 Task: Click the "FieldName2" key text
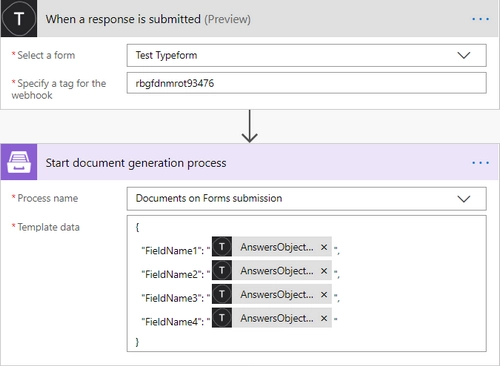click(x=173, y=274)
